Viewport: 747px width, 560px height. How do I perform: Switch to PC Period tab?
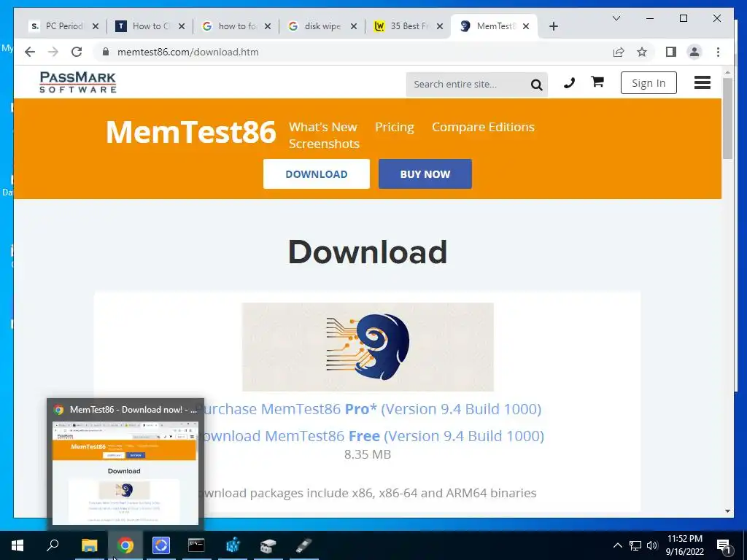coord(64,26)
